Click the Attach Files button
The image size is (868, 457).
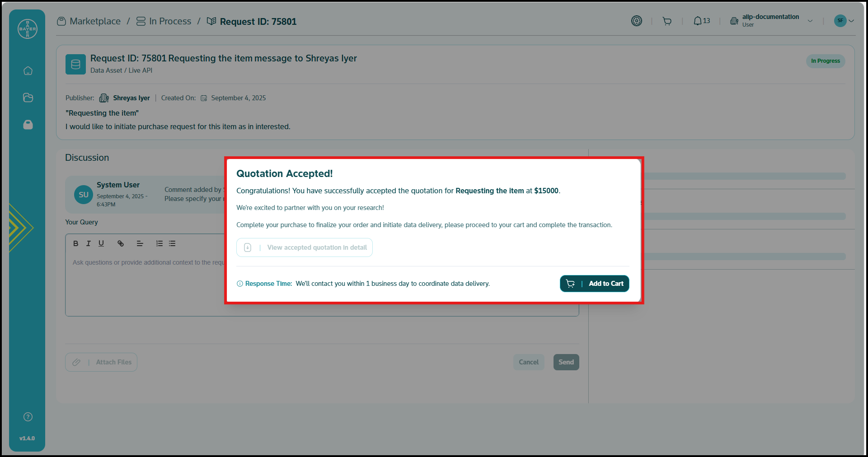tap(101, 362)
